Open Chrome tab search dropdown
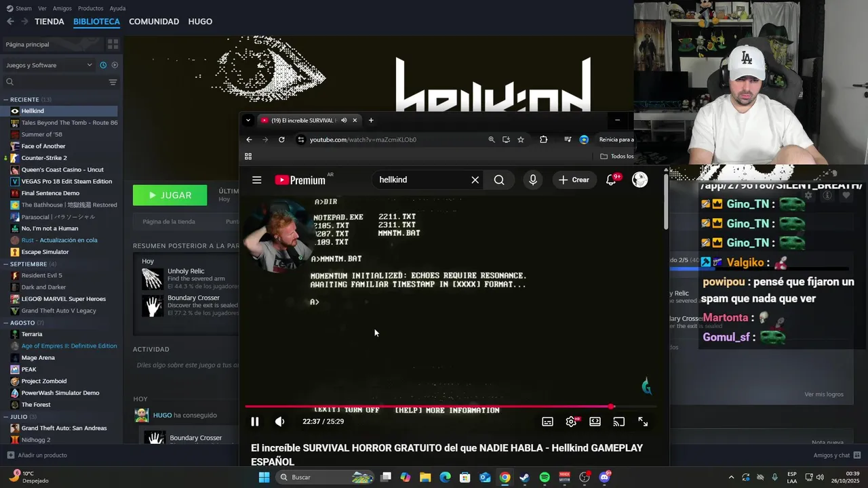868x488 pixels. coord(248,120)
